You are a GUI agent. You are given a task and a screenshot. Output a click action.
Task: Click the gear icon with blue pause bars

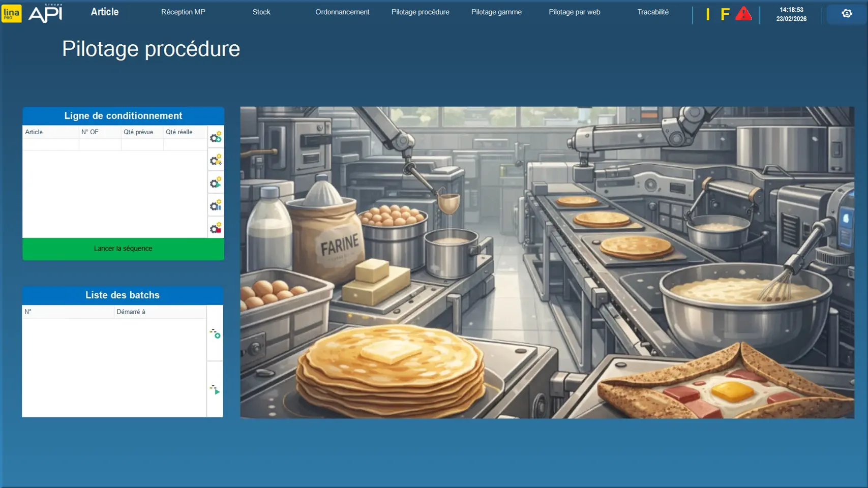pos(216,205)
